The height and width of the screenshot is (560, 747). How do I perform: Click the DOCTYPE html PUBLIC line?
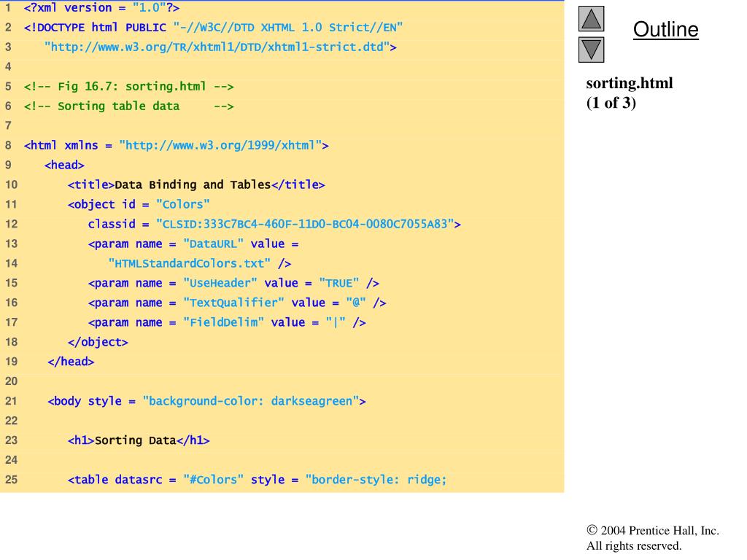[214, 28]
